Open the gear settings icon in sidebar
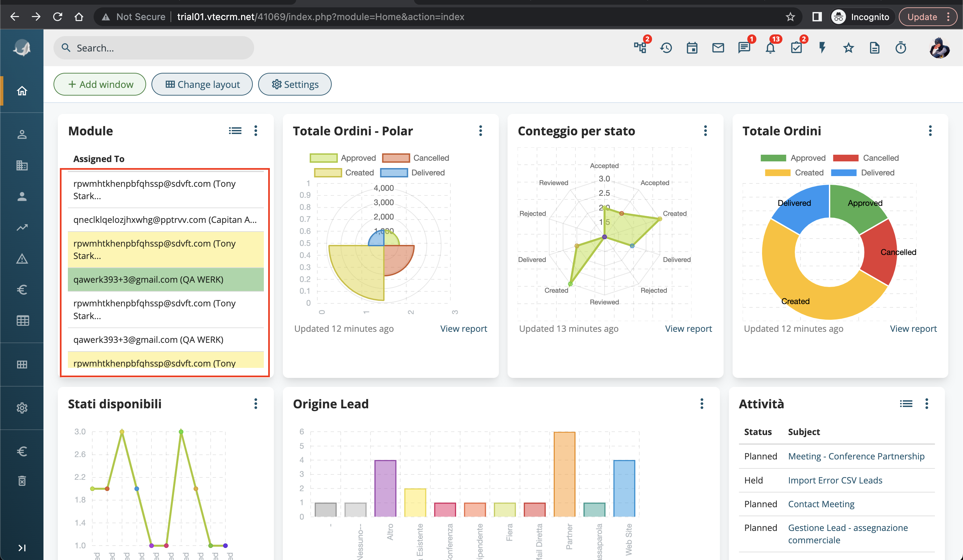Image resolution: width=963 pixels, height=560 pixels. tap(22, 408)
